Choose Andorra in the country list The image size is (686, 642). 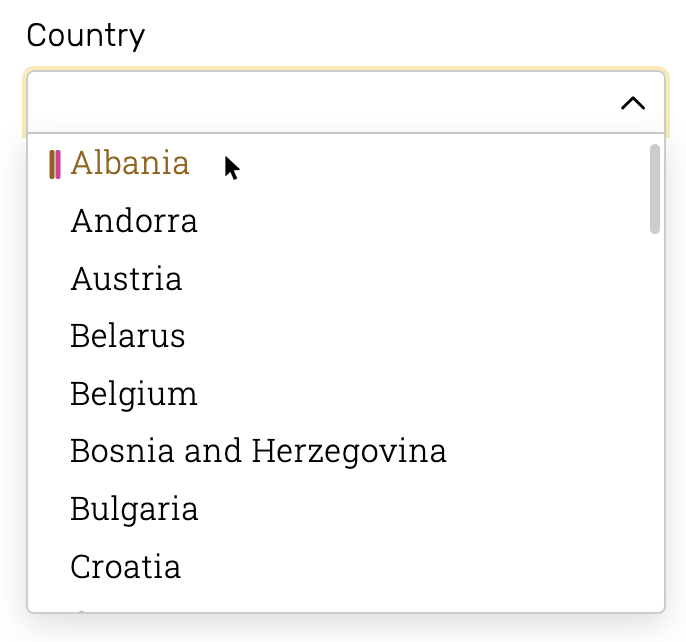pos(134,221)
